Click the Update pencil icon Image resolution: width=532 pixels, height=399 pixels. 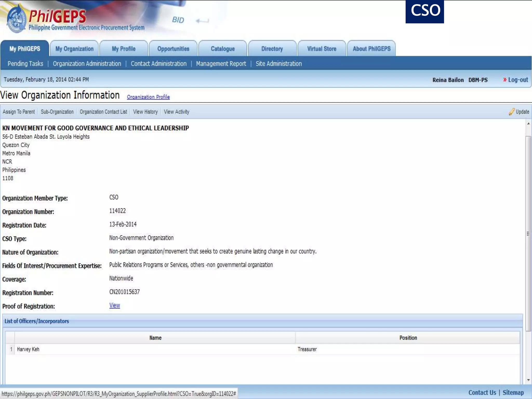coord(511,112)
